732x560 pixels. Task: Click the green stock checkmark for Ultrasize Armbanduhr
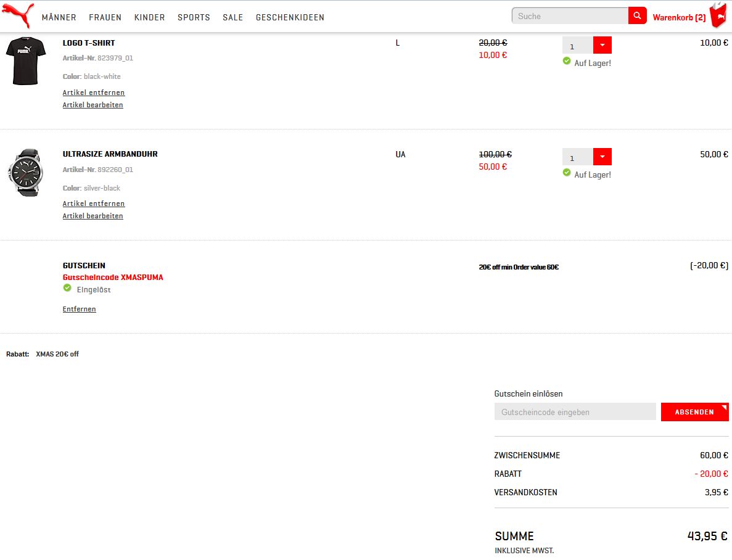[567, 173]
